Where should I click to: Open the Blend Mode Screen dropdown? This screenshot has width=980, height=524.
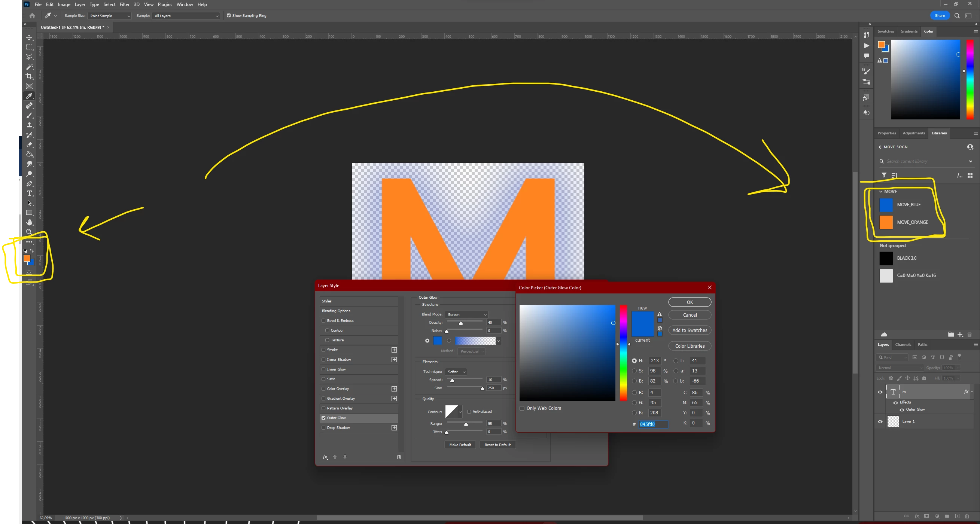click(x=466, y=314)
